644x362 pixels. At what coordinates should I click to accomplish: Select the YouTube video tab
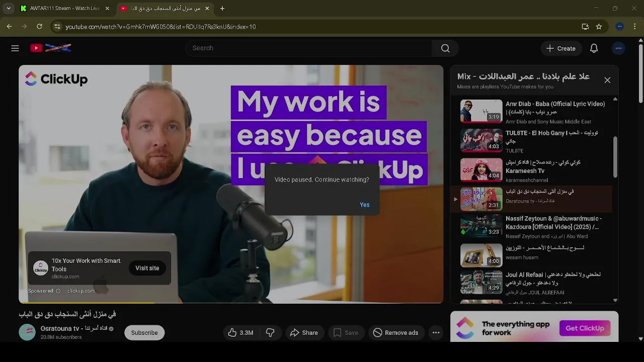click(165, 8)
